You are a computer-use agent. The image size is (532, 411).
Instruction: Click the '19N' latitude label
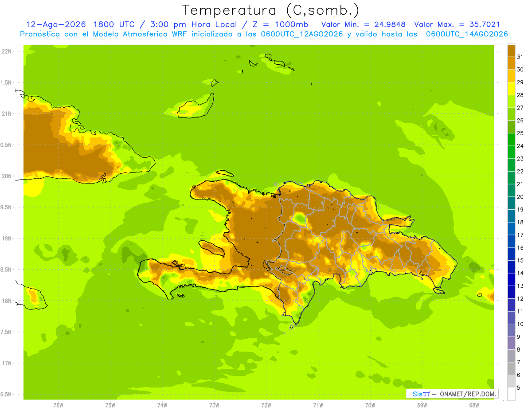click(7, 239)
